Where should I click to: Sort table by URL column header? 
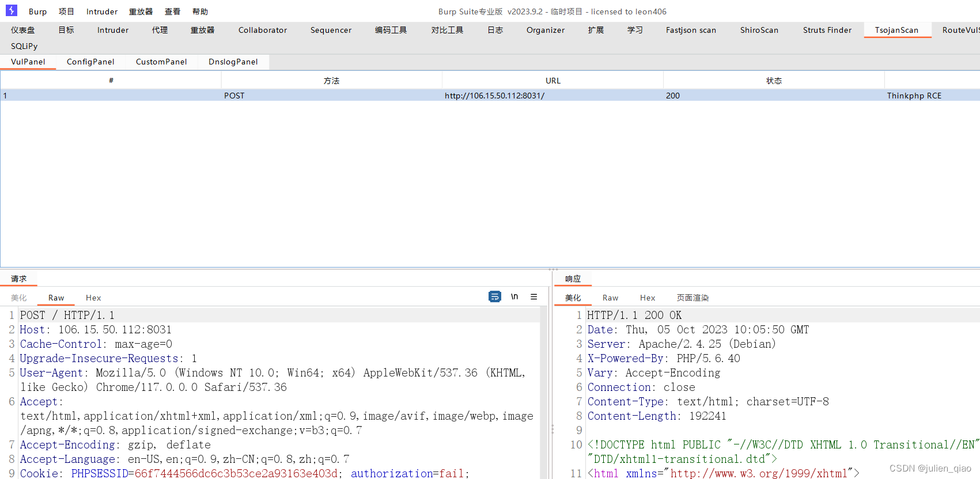tap(553, 81)
